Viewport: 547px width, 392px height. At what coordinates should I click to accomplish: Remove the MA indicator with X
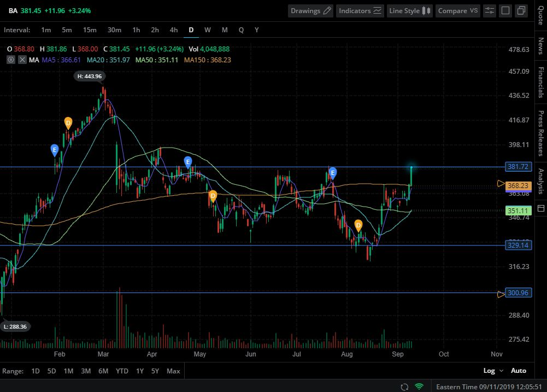point(22,60)
